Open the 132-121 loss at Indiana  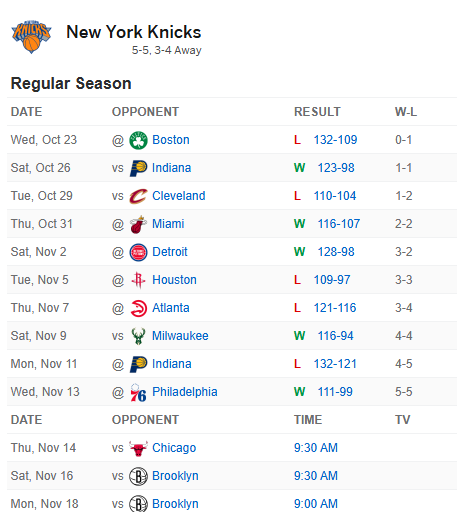click(335, 364)
